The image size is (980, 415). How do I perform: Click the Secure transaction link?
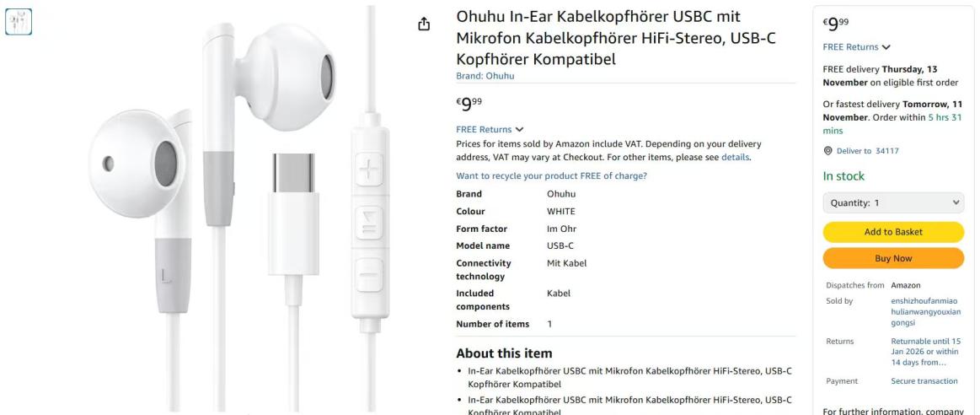coord(924,380)
